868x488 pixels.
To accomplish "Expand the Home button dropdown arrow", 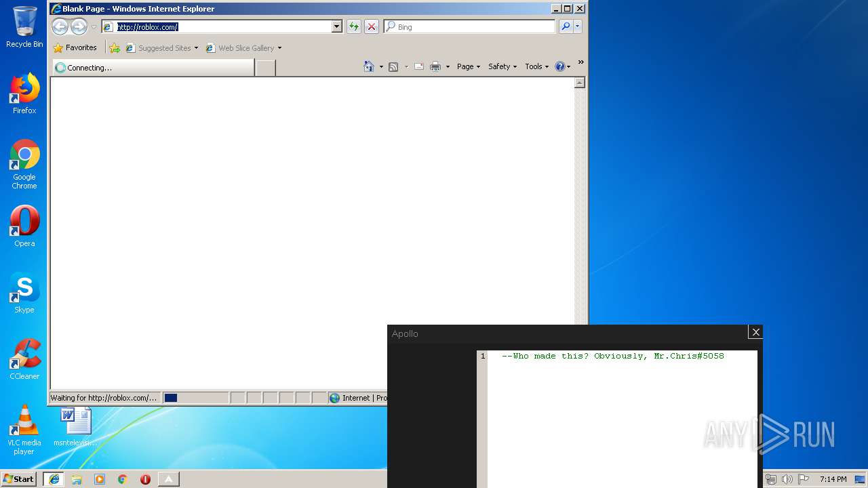I will [381, 66].
